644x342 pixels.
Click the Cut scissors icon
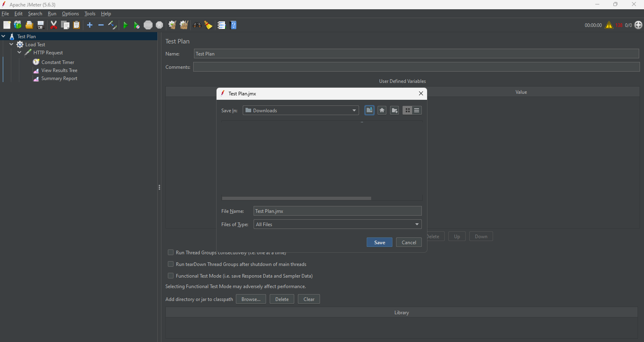pos(54,25)
